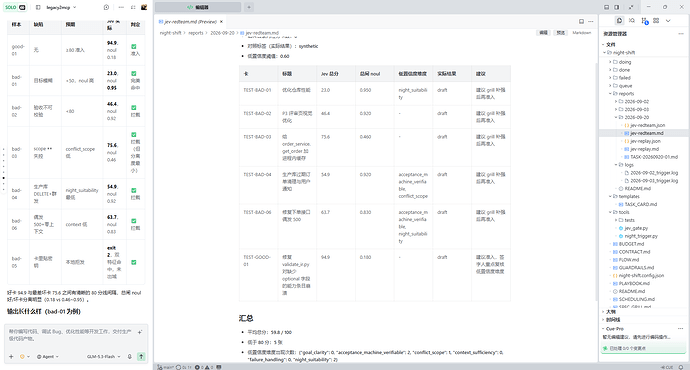Expand chat panel to fullscreen
The width and height of the screenshot is (690, 370).
click(x=133, y=7)
